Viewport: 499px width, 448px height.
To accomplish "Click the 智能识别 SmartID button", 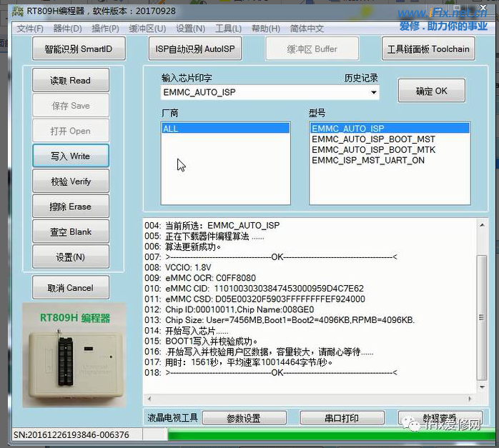I will 79,49.
